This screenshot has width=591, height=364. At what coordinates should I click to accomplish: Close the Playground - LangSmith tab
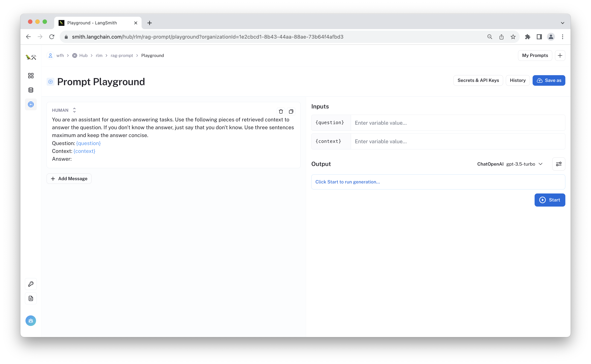click(x=136, y=23)
